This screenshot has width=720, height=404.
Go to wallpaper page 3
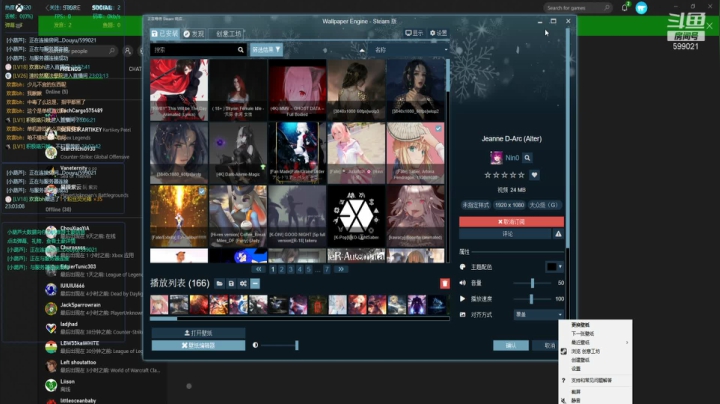[291, 269]
